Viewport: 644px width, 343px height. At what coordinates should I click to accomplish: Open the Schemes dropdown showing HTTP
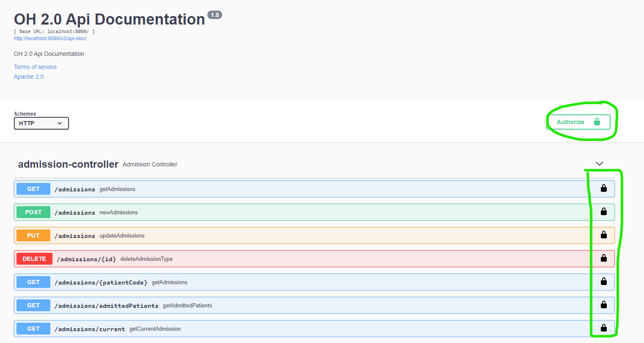pos(41,123)
